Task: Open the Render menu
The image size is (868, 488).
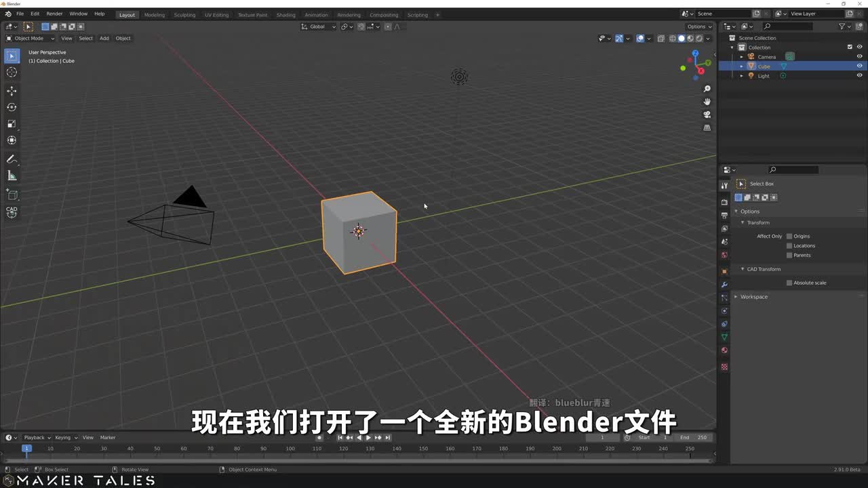Action: click(x=54, y=14)
